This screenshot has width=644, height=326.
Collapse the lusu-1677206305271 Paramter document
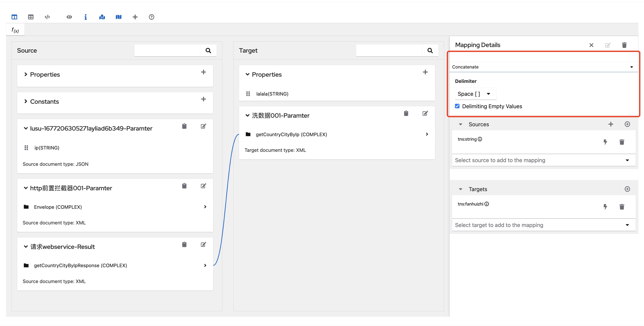tap(26, 128)
